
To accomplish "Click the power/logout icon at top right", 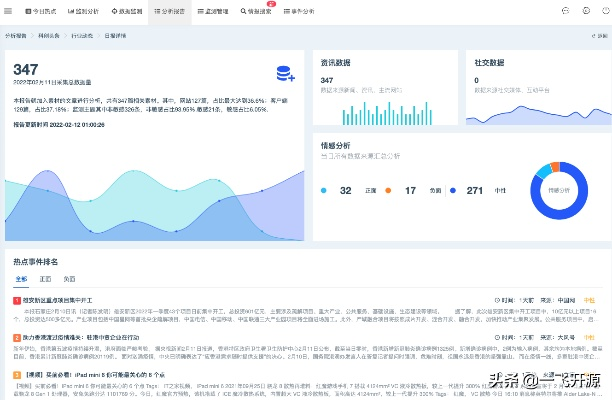I will [x=606, y=11].
